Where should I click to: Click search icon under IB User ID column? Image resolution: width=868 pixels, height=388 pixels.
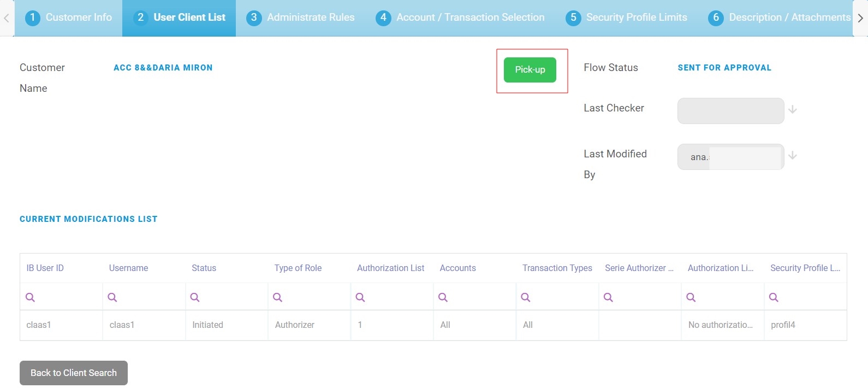click(31, 297)
